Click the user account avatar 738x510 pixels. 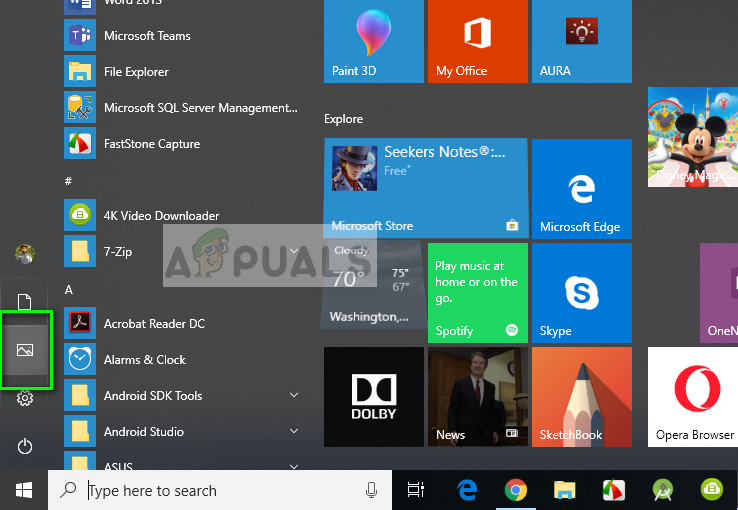(x=25, y=254)
